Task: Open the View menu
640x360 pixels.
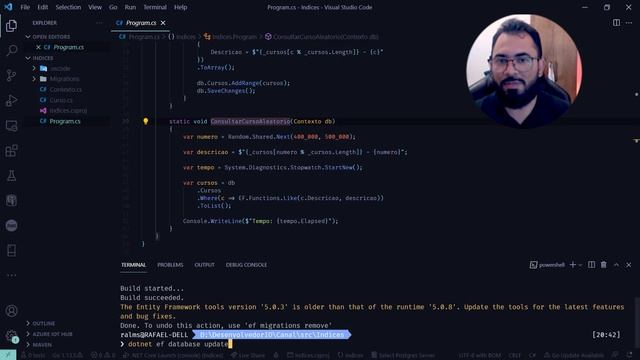Action: [x=95, y=7]
